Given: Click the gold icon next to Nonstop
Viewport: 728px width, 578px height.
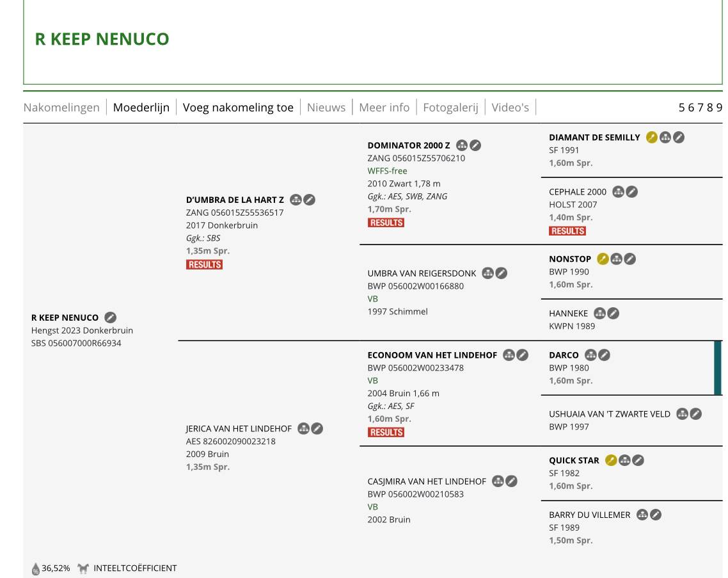Looking at the screenshot, I should pyautogui.click(x=603, y=259).
